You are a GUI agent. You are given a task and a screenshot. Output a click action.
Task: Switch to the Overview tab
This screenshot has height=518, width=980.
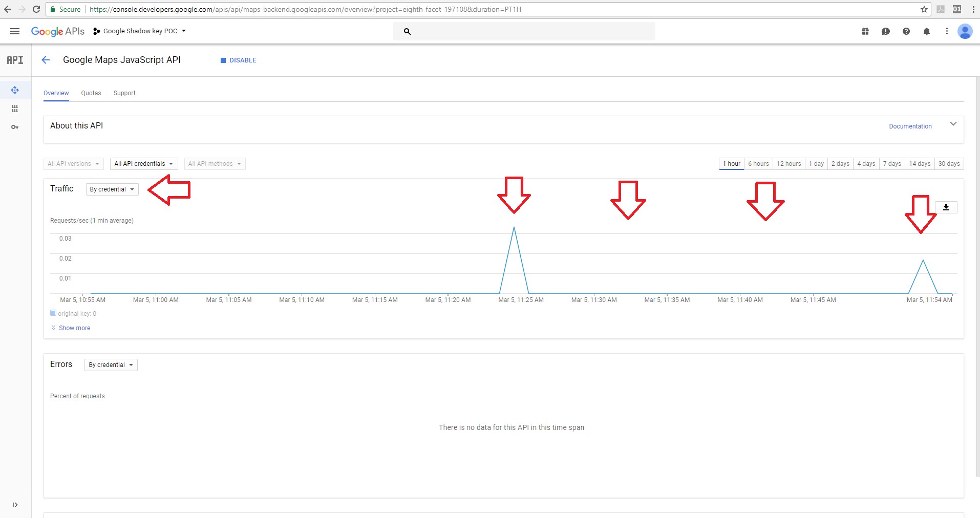click(56, 93)
